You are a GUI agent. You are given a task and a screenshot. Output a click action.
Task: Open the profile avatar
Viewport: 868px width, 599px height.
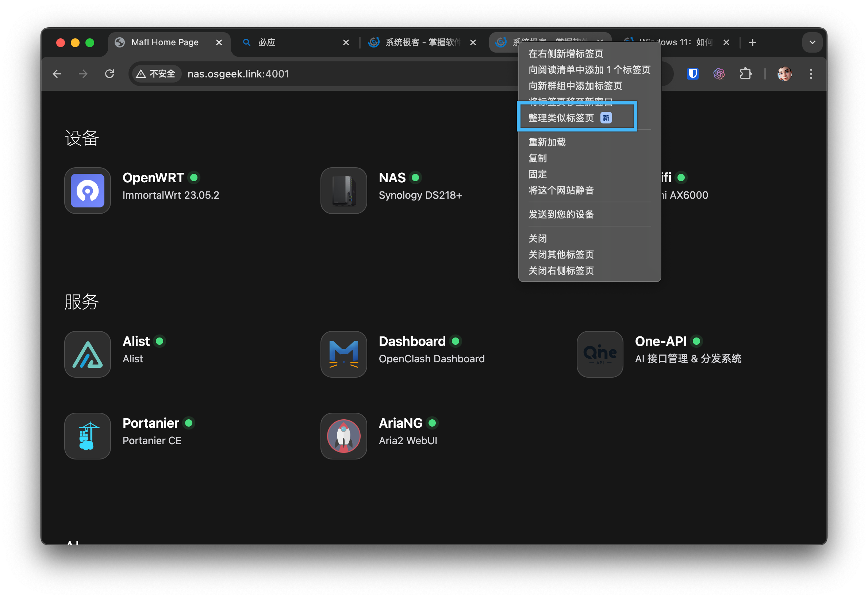pos(784,74)
